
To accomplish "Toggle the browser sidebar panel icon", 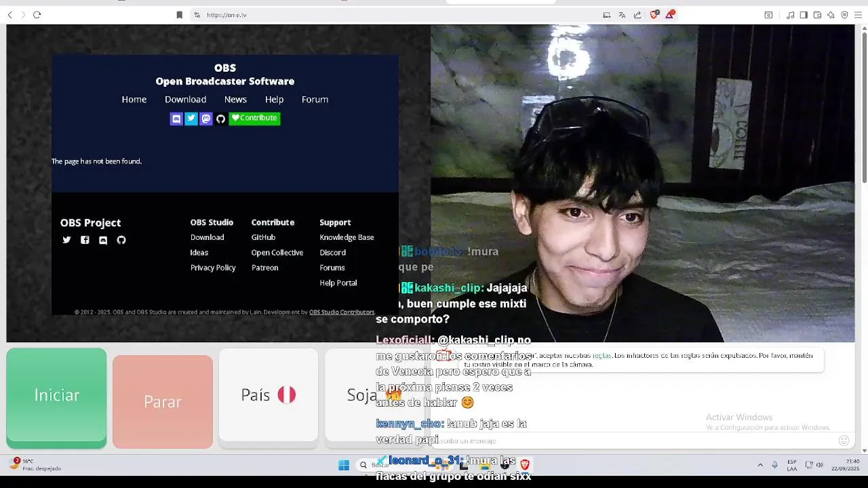I will pos(804,15).
